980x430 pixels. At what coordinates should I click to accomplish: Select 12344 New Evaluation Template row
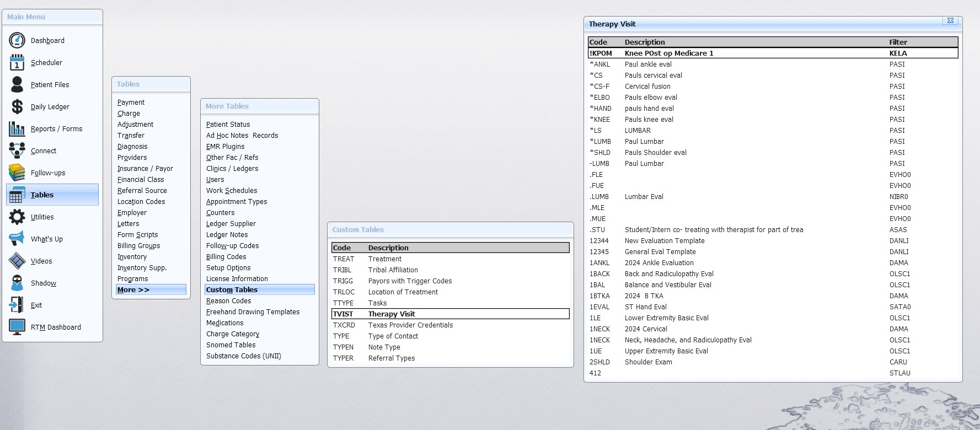773,241
